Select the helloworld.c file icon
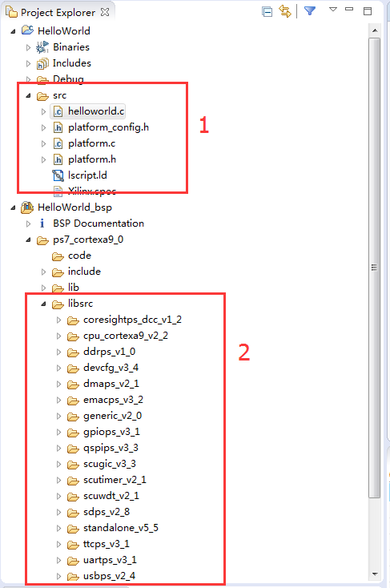The image size is (390, 588). tap(58, 111)
